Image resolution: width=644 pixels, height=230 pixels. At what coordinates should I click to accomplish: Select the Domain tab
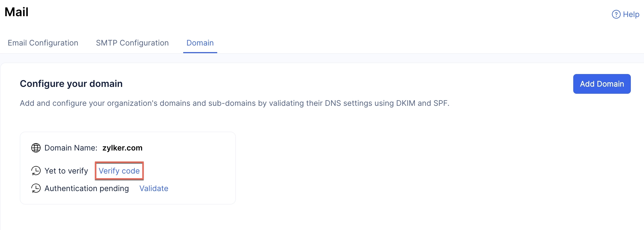[200, 43]
